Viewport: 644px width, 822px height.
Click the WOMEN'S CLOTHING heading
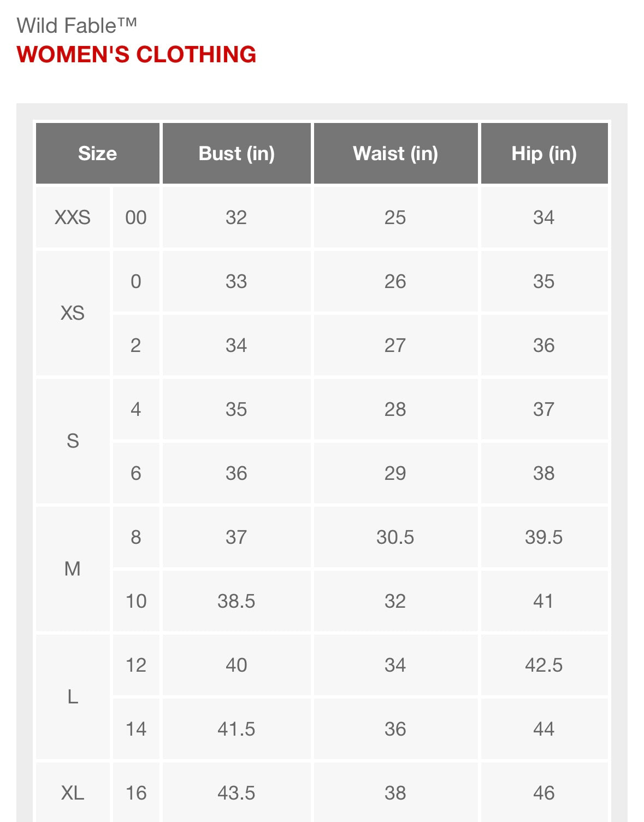click(137, 55)
